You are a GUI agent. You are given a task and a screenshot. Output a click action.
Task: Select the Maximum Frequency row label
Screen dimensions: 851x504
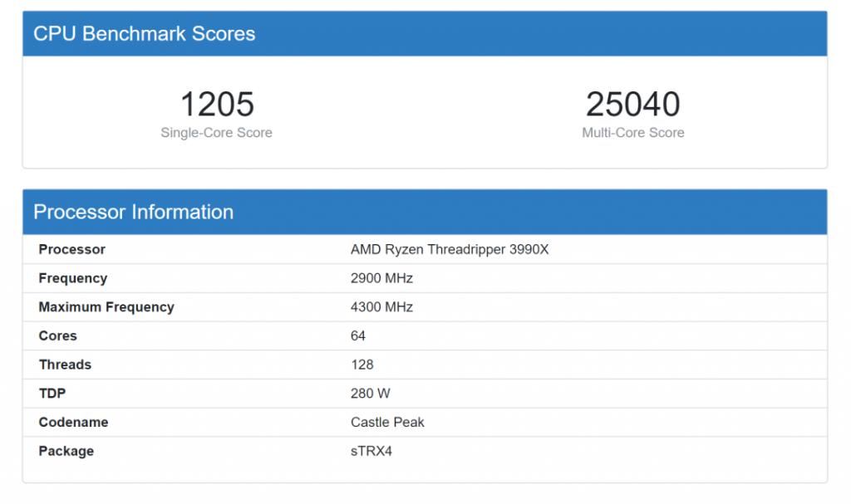click(106, 307)
